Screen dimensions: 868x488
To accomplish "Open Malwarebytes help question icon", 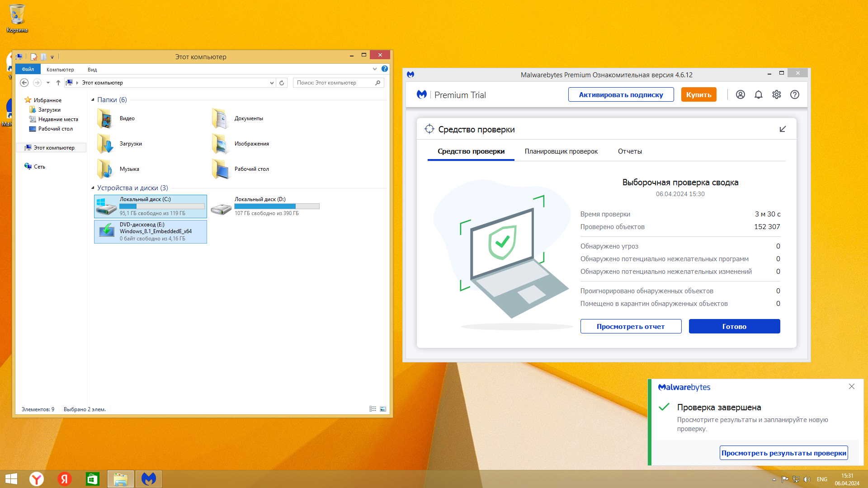I will click(794, 94).
